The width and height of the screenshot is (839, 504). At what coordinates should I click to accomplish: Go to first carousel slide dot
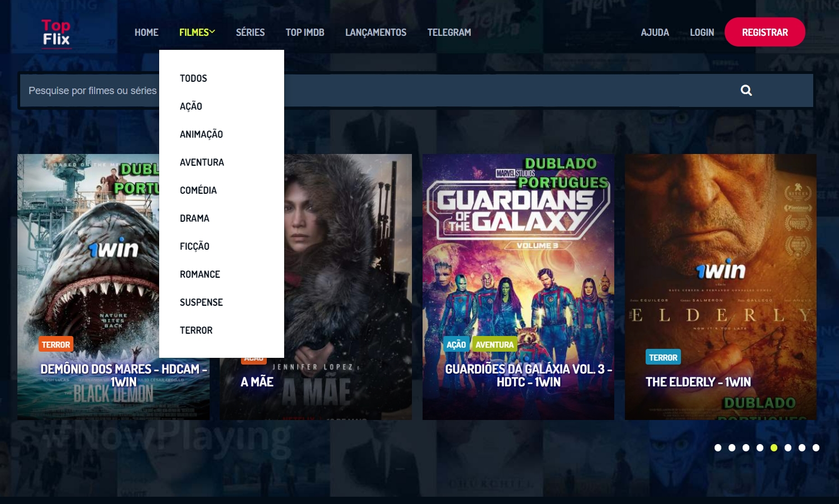tap(718, 447)
